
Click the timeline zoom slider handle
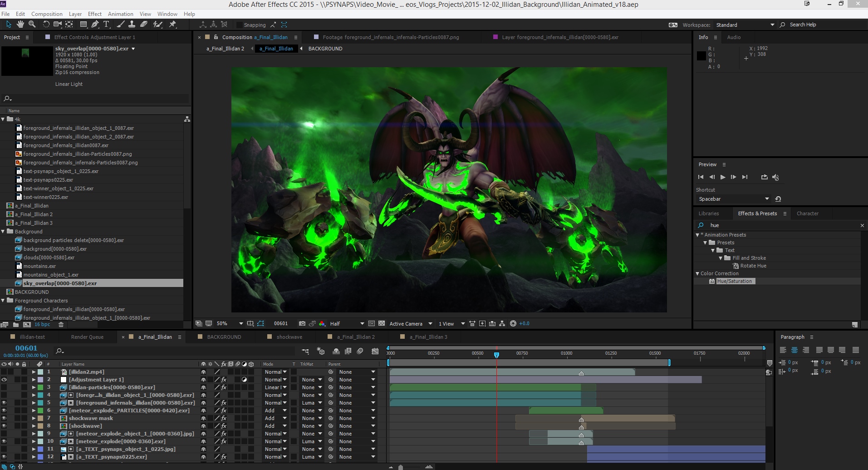[x=401, y=467]
